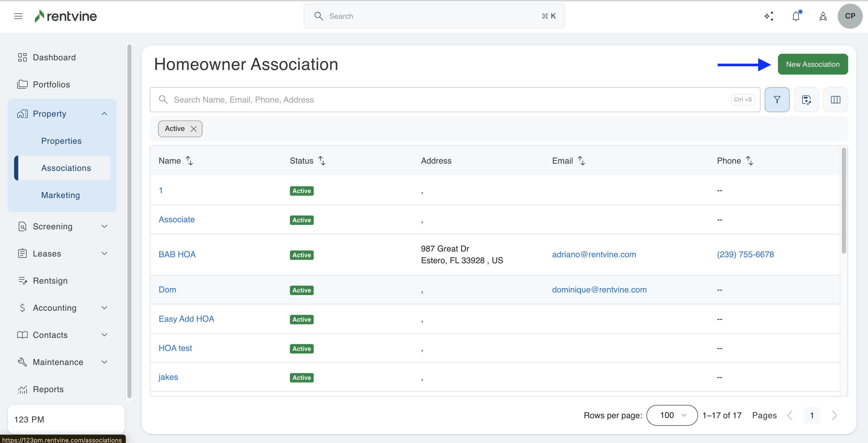This screenshot has width=868, height=443.
Task: Open the hamburger navigation menu
Action: 18,16
